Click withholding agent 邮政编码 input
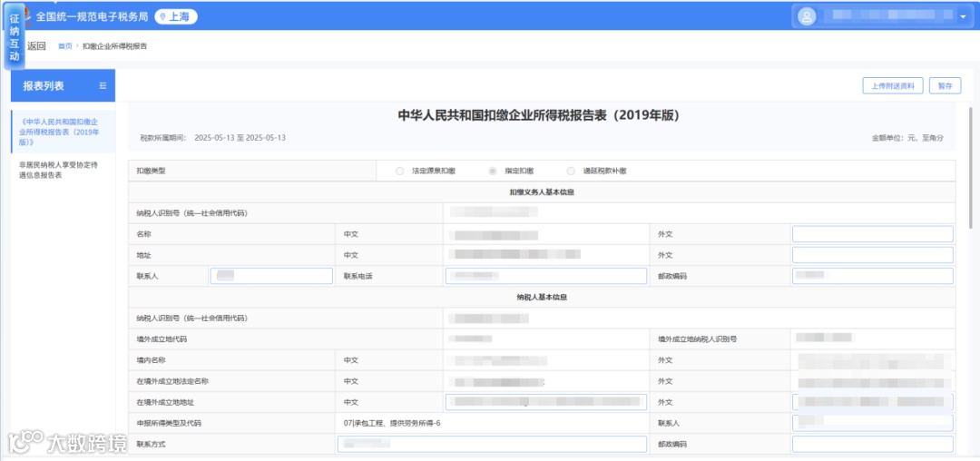Viewport: 980px width, 461px height. 873,276
